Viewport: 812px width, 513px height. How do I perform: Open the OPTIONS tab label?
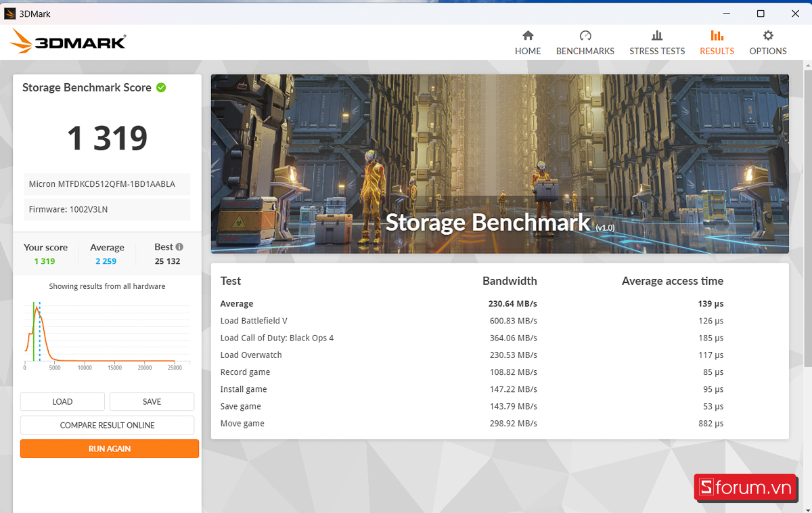pyautogui.click(x=768, y=51)
